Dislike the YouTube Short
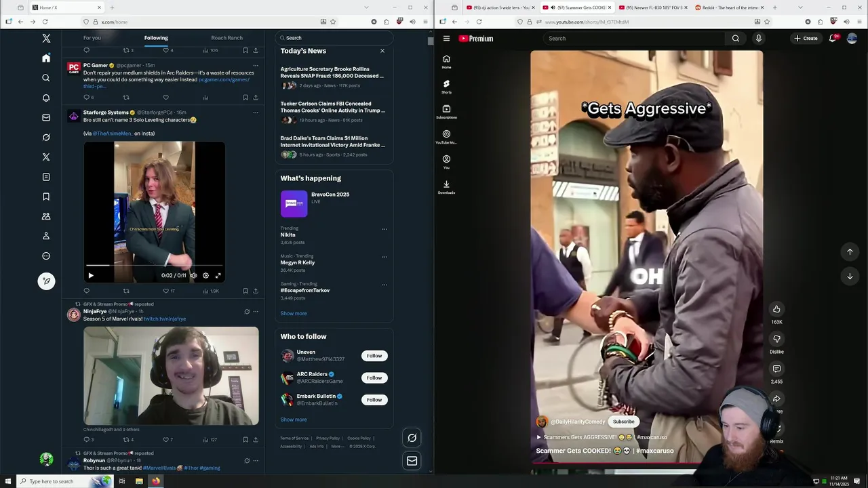The width and height of the screenshot is (868, 488). coord(776,339)
